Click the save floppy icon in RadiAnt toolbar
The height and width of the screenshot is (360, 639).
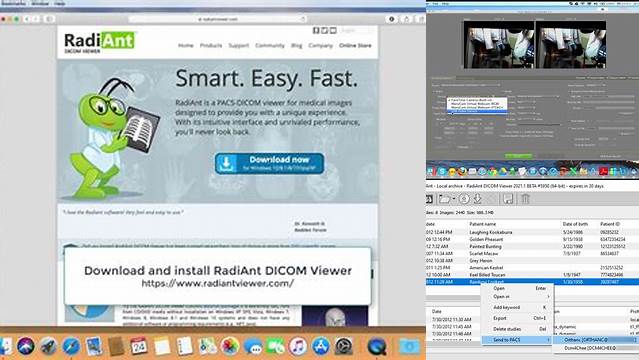coord(508,199)
